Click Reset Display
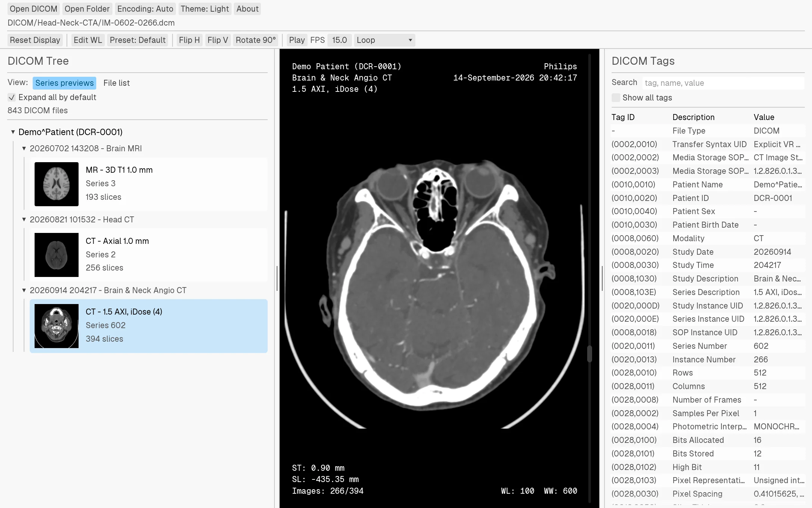 coord(35,40)
